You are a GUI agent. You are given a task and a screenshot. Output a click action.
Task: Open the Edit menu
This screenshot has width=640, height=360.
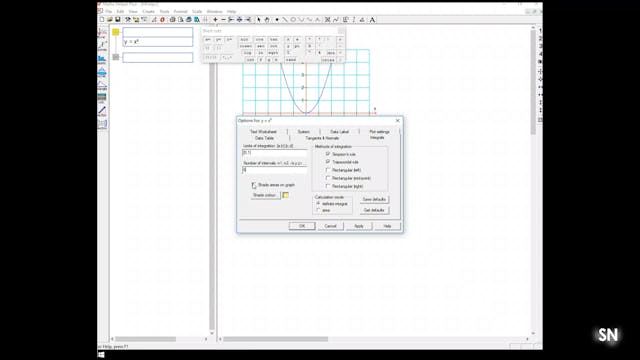tap(120, 11)
